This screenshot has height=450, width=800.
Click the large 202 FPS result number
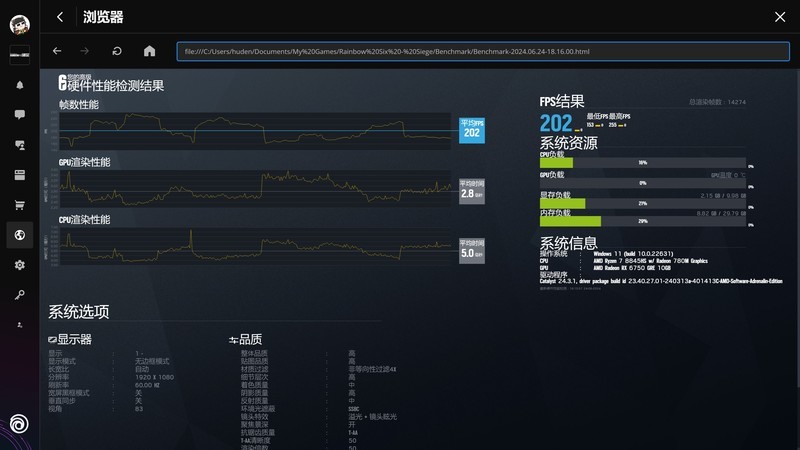pyautogui.click(x=556, y=123)
